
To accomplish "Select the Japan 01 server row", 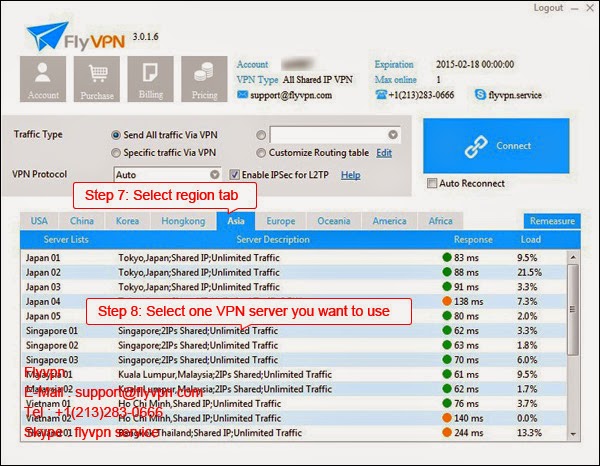I will tap(294, 257).
